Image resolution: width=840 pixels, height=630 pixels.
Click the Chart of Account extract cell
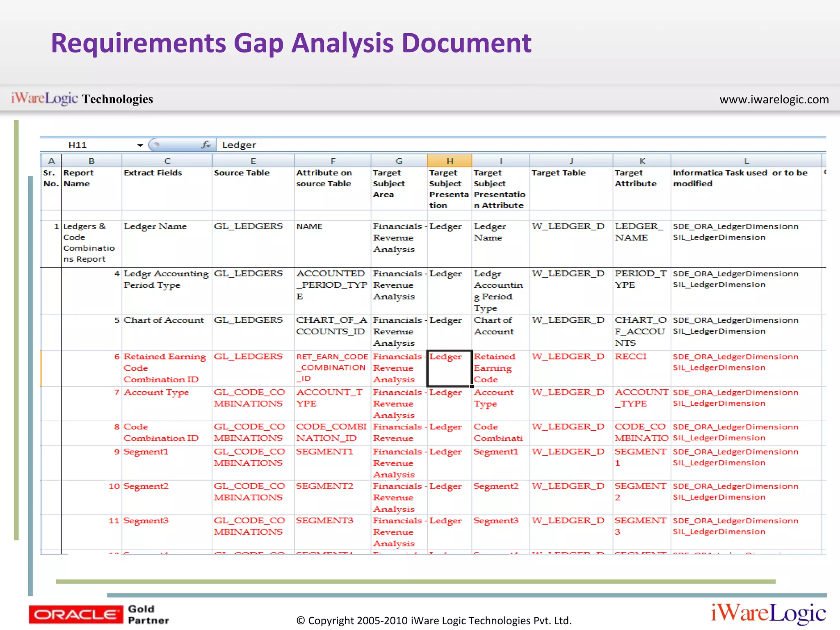[167, 332]
